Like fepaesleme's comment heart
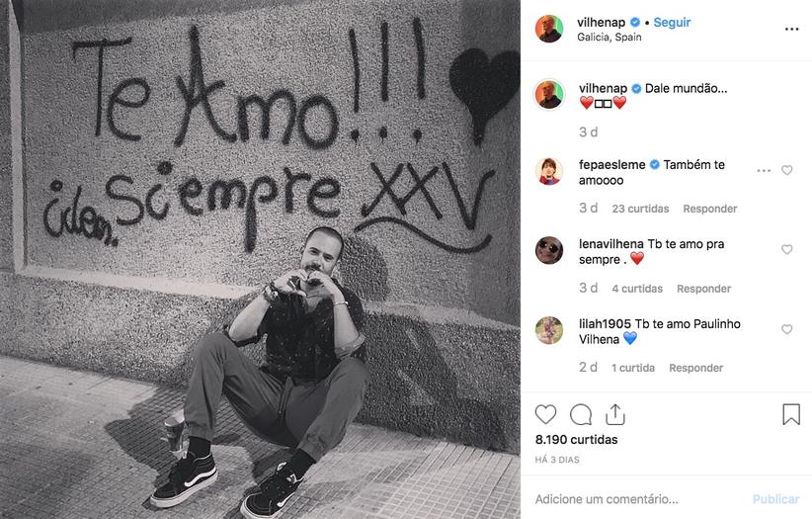 [786, 170]
